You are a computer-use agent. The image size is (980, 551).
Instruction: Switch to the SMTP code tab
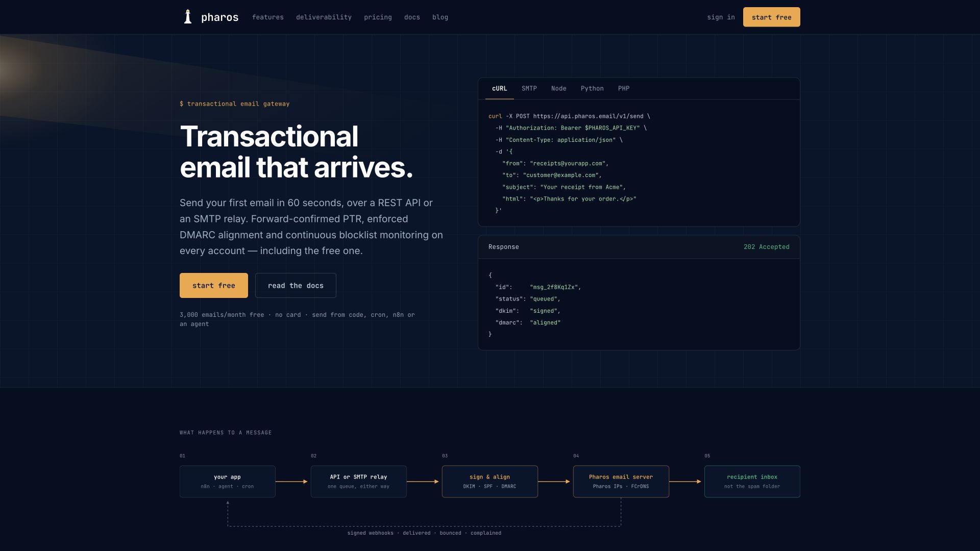(x=529, y=89)
